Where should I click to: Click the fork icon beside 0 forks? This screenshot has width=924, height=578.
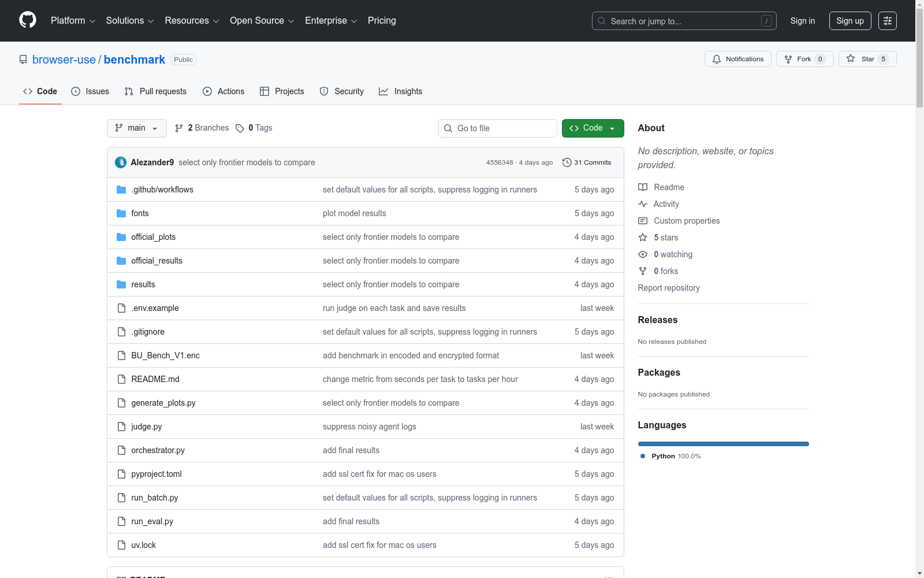tap(643, 271)
